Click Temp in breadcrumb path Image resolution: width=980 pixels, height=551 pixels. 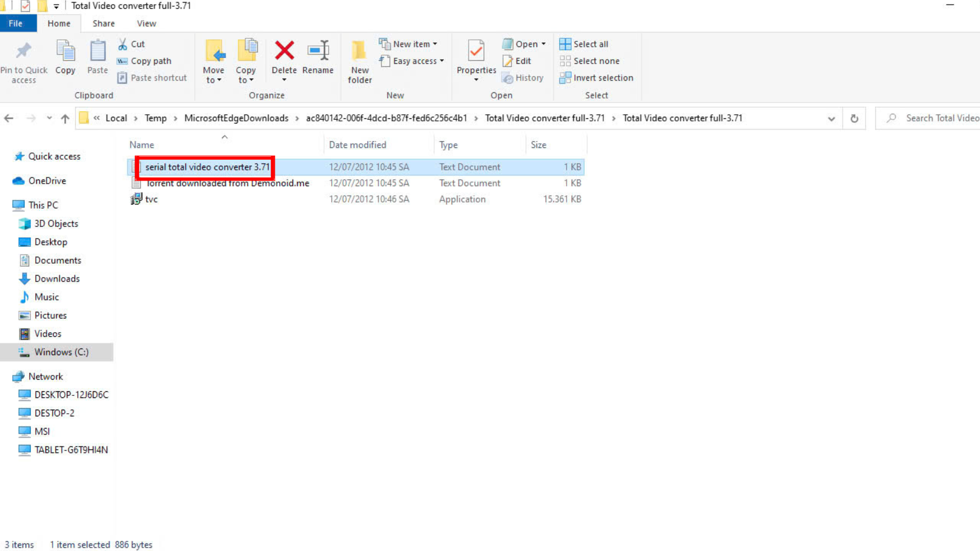(155, 118)
